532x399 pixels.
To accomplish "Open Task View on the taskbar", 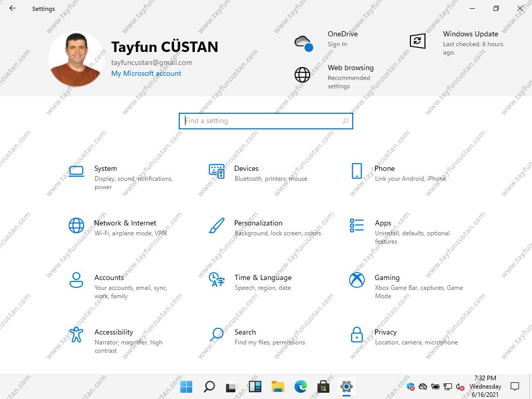I will [231, 387].
